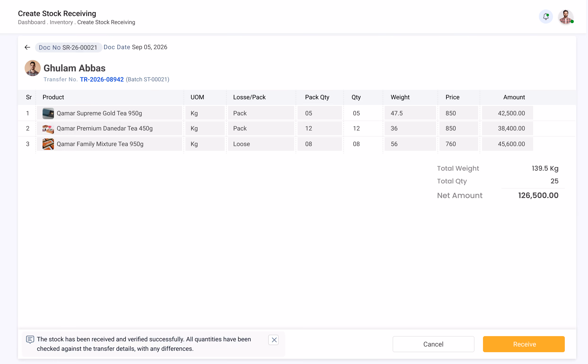Open UOM field for Supreme Gold Tea
This screenshot has height=364, width=588.
(x=205, y=113)
